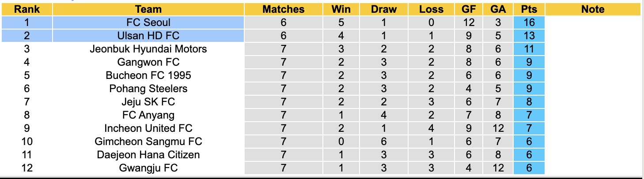Sort by the Matches column header

[283, 9]
